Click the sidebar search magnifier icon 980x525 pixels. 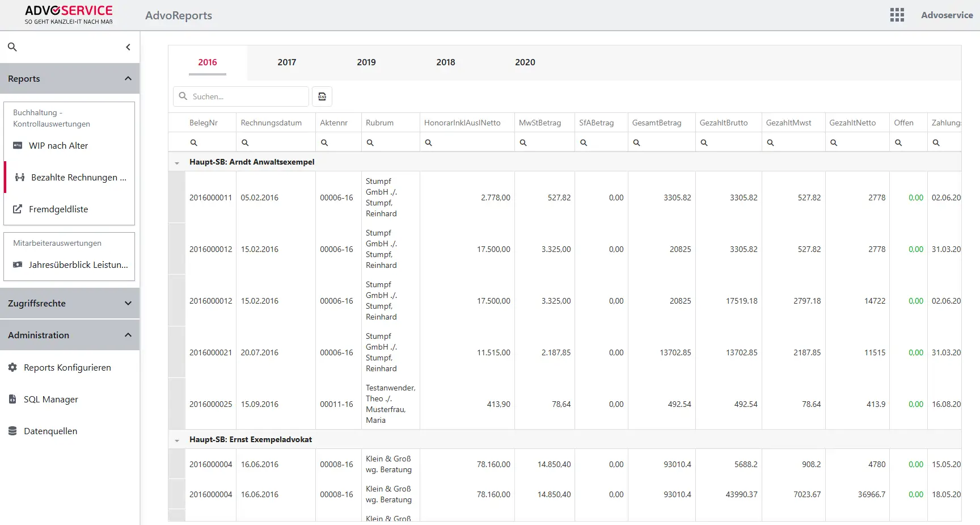tap(12, 47)
